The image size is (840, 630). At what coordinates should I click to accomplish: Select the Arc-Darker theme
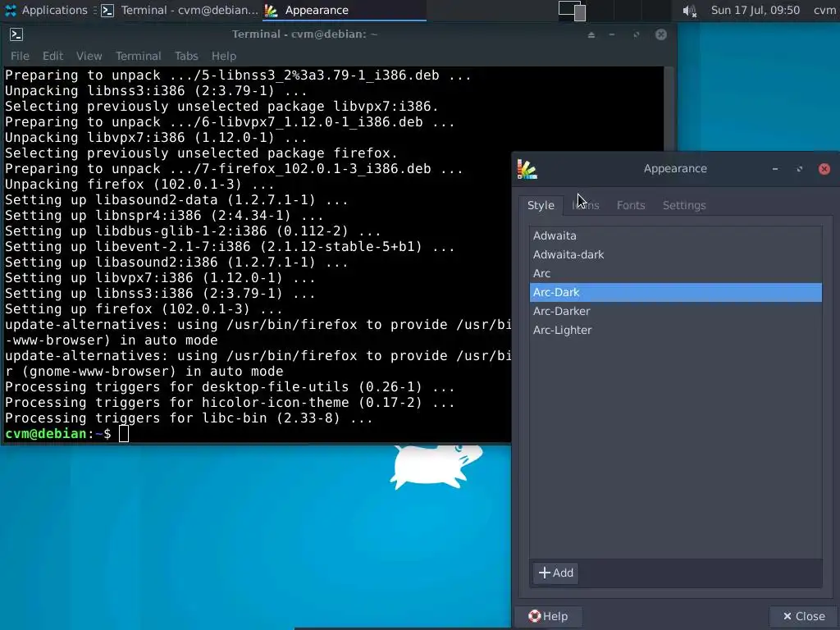point(676,311)
